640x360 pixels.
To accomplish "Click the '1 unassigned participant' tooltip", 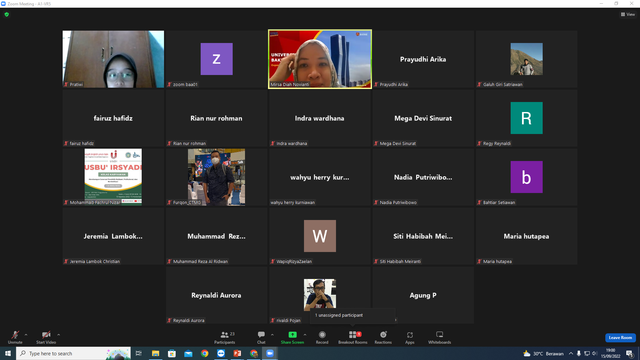I will click(x=353, y=315).
